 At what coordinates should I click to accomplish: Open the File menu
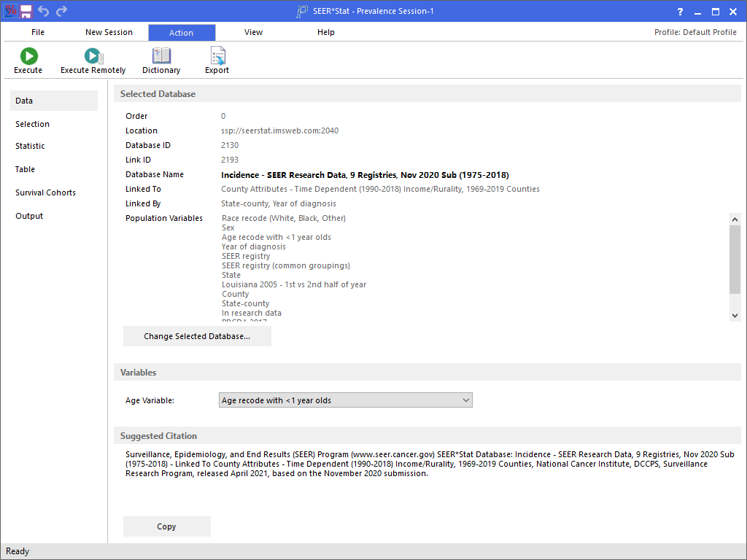(38, 32)
